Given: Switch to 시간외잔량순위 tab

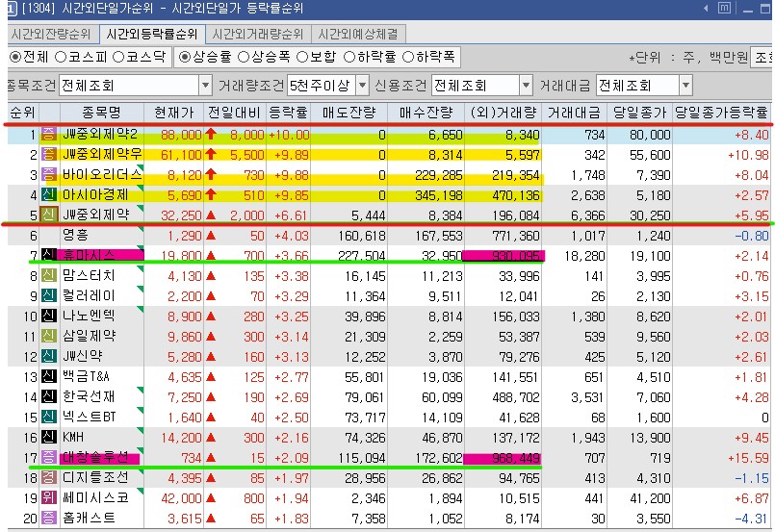Looking at the screenshot, I should (x=51, y=34).
